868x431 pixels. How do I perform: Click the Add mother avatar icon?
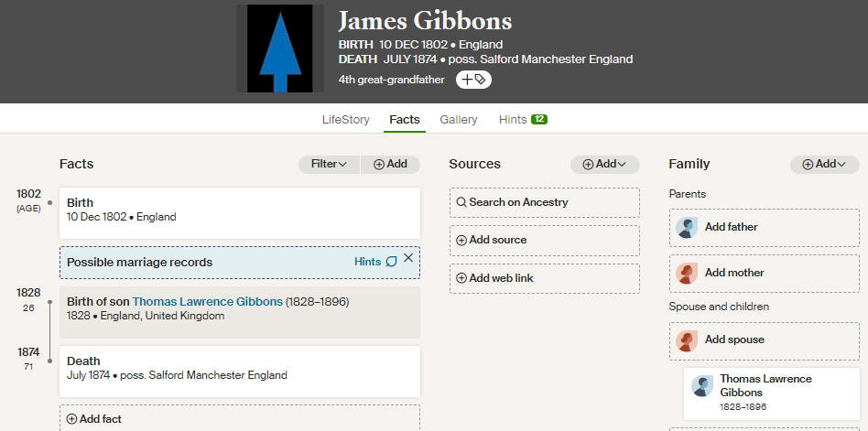(x=687, y=273)
